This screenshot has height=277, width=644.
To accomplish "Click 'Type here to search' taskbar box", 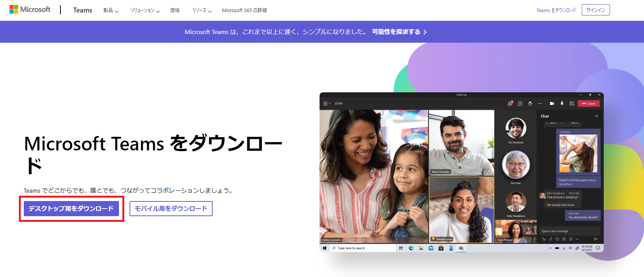I will (363, 248).
